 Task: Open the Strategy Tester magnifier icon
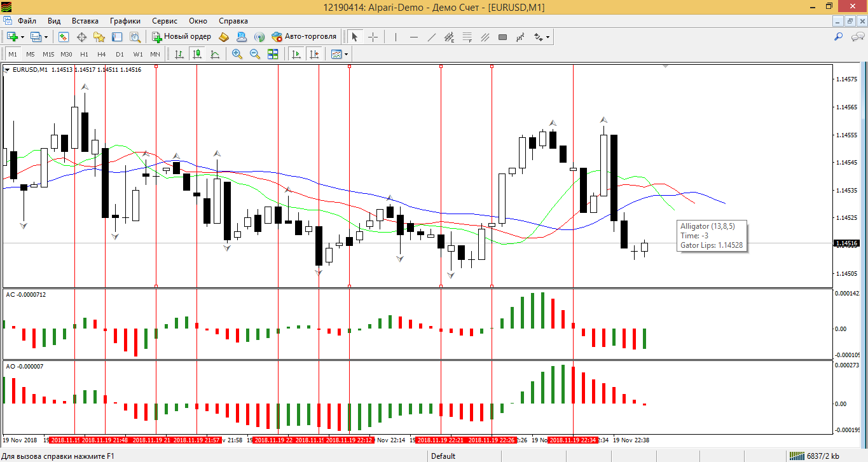coord(135,37)
